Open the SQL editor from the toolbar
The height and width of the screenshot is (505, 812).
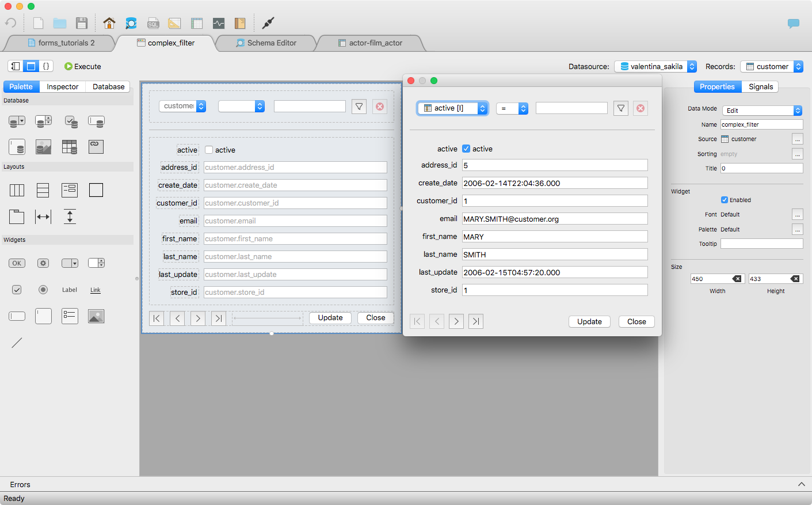pos(153,23)
